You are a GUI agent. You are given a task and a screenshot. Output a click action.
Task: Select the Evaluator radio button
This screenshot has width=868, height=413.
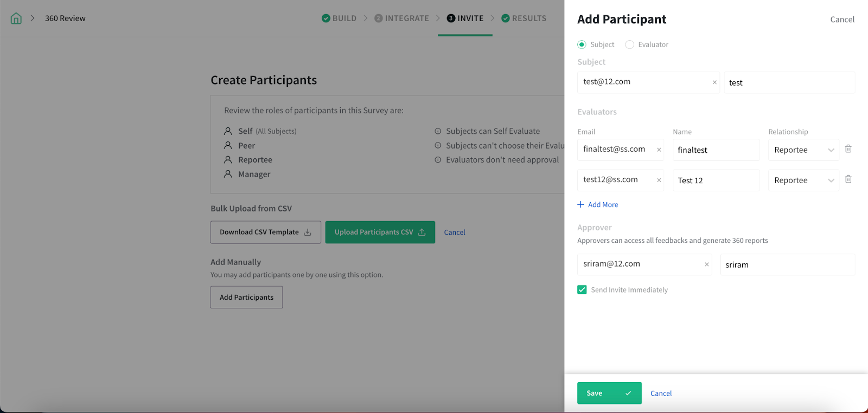click(630, 44)
